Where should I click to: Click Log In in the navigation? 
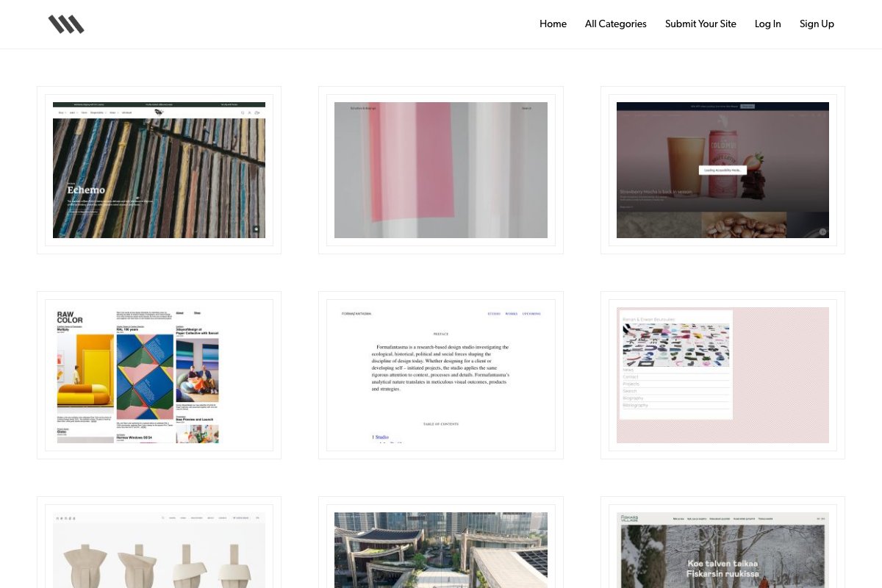767,24
